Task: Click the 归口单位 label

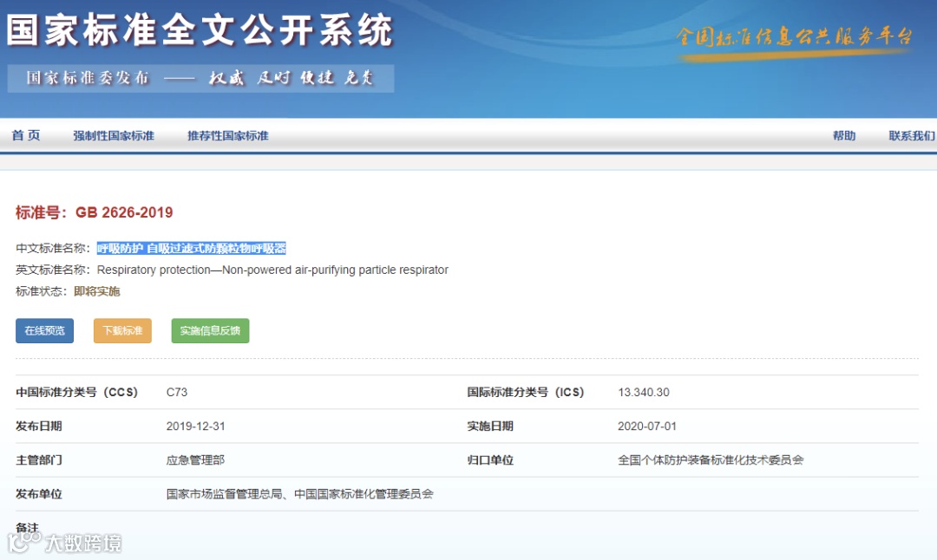Action: point(490,460)
